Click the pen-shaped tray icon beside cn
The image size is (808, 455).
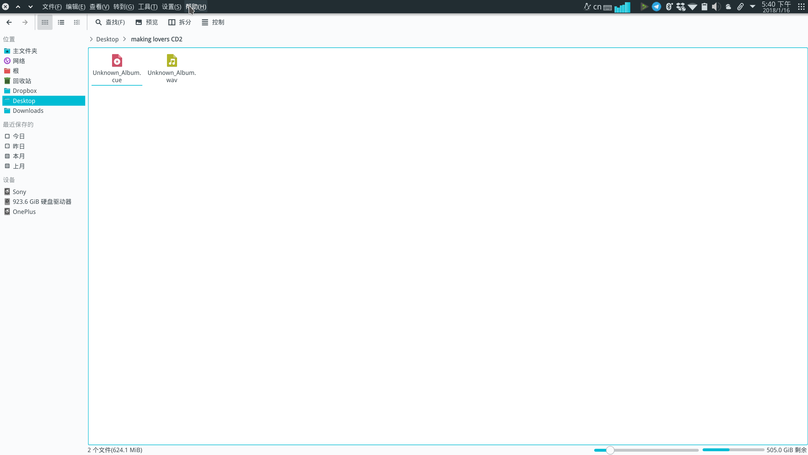(587, 7)
